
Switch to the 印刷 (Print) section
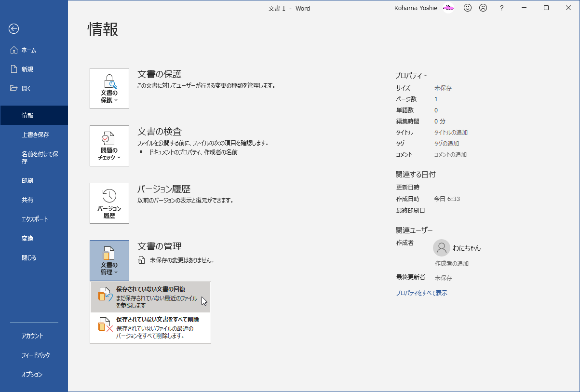(28, 180)
